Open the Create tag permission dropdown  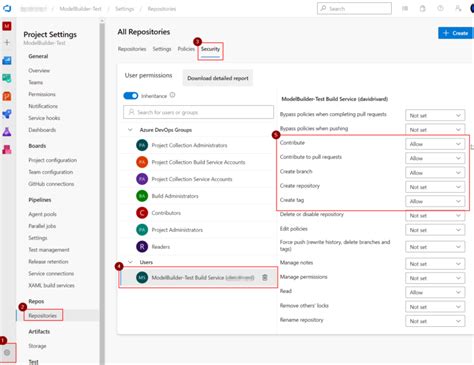[435, 201]
